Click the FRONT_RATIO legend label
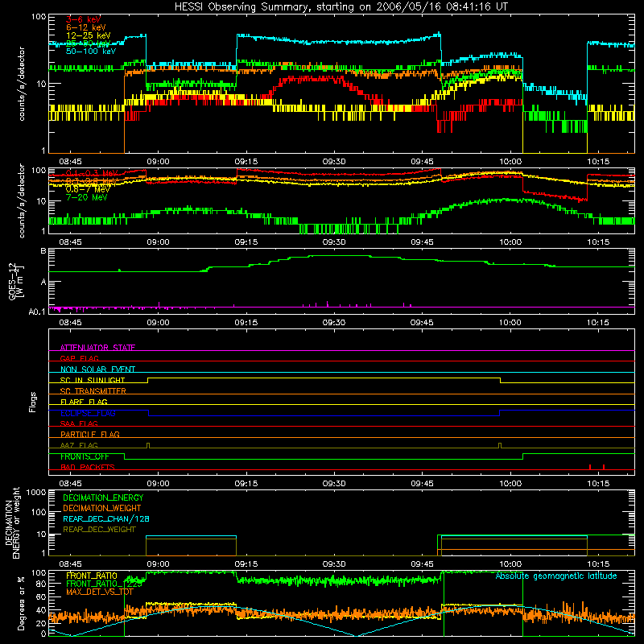The width and height of the screenshot is (644, 644). click(x=92, y=576)
